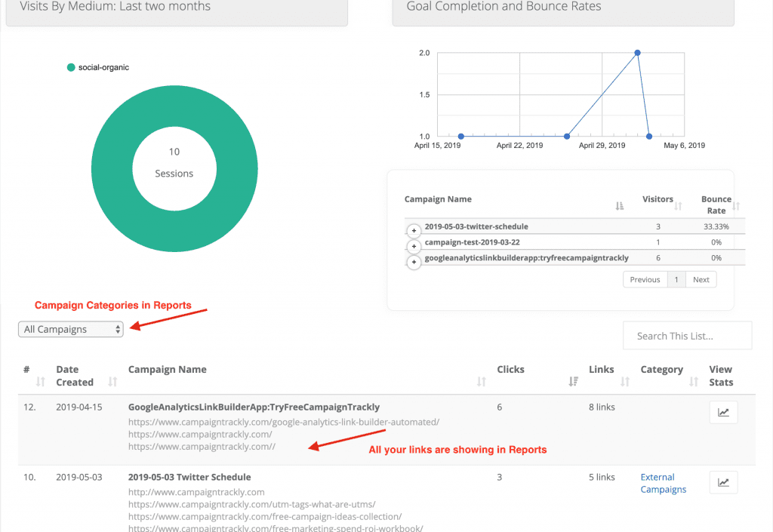Sort main list by Campaign Name arrows
The image size is (773, 532).
coord(481,381)
